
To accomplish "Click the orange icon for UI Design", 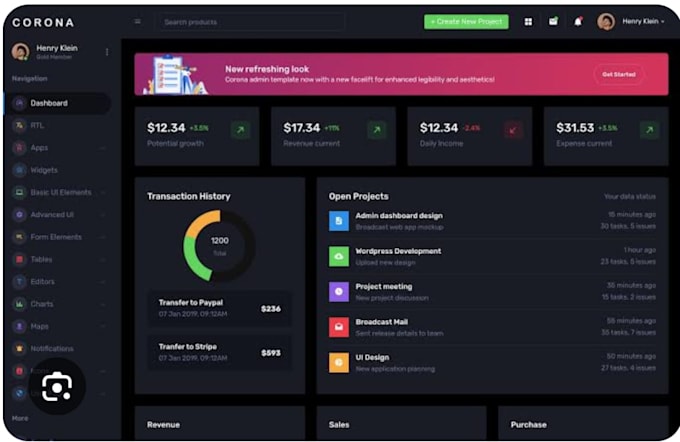I will point(339,363).
